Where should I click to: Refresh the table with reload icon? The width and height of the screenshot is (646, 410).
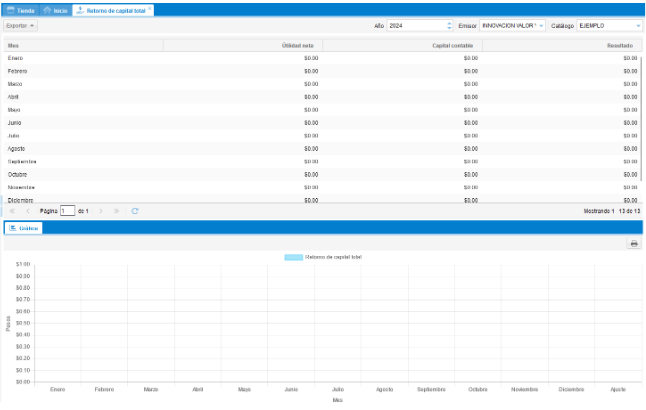tap(135, 211)
